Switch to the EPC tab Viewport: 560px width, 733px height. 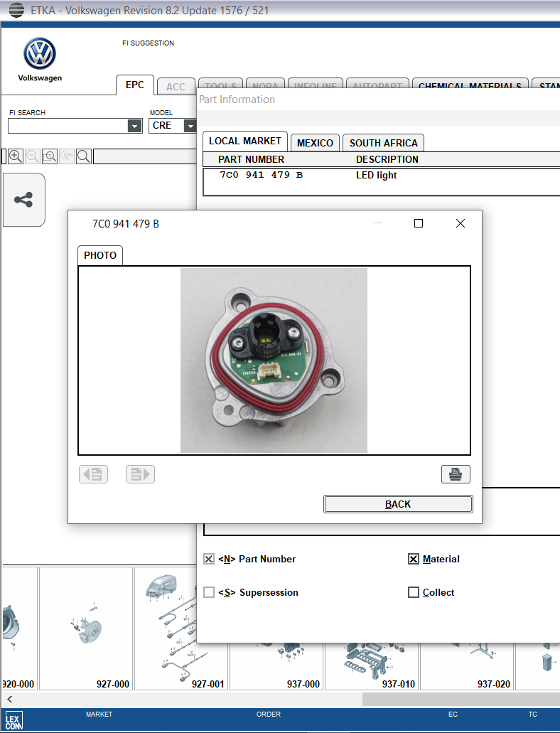tap(134, 85)
